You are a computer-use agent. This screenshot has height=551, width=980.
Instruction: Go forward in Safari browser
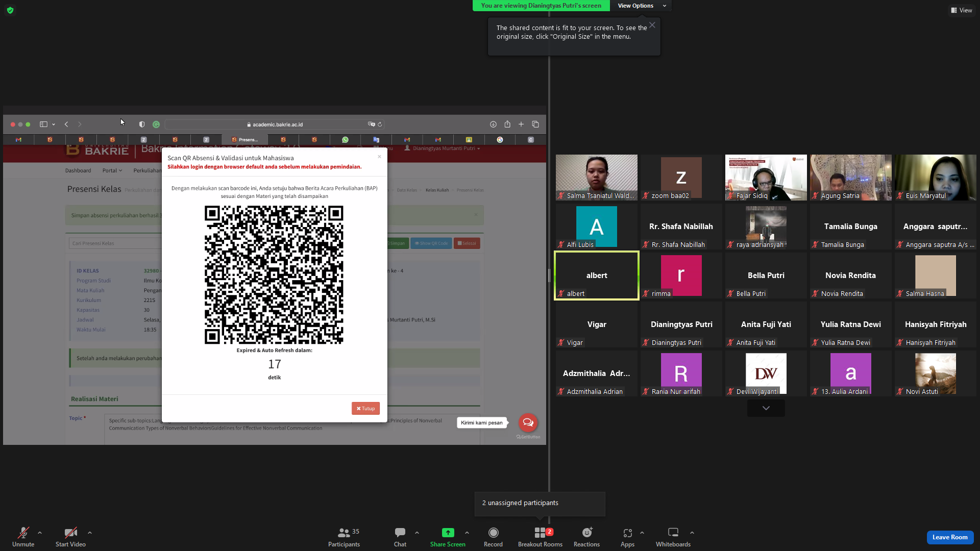pyautogui.click(x=80, y=124)
